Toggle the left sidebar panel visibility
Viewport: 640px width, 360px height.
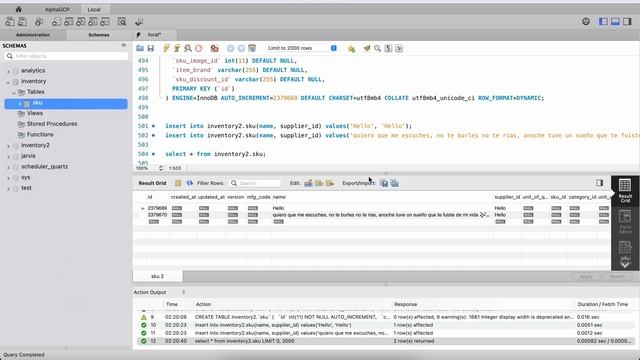[603, 22]
